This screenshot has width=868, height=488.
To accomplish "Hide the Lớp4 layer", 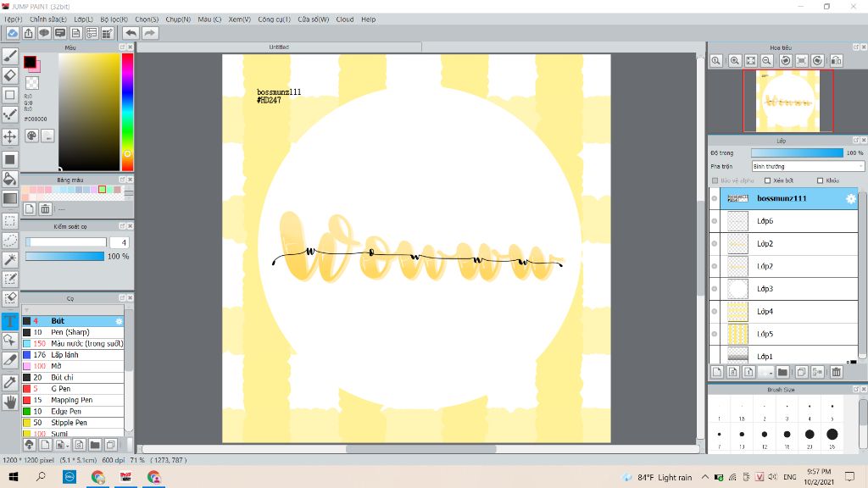I will [x=714, y=312].
